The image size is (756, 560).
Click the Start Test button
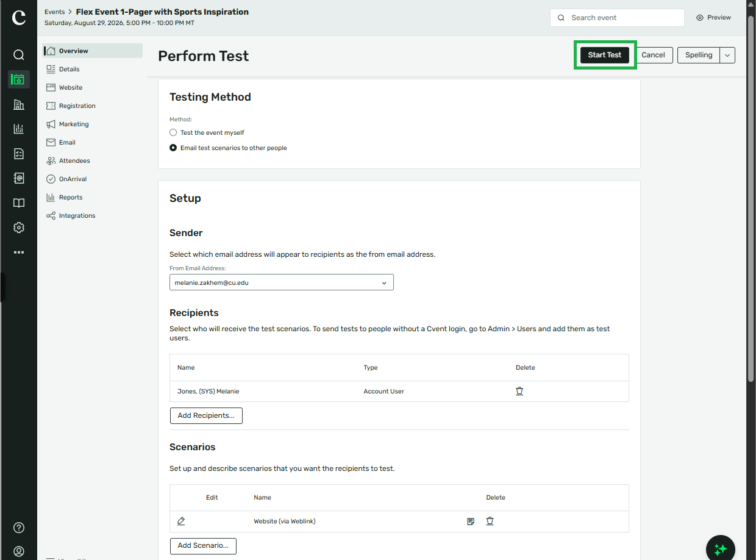coord(605,55)
